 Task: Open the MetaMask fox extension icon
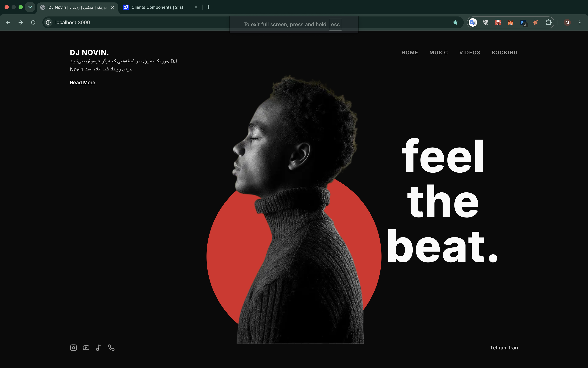tap(511, 22)
